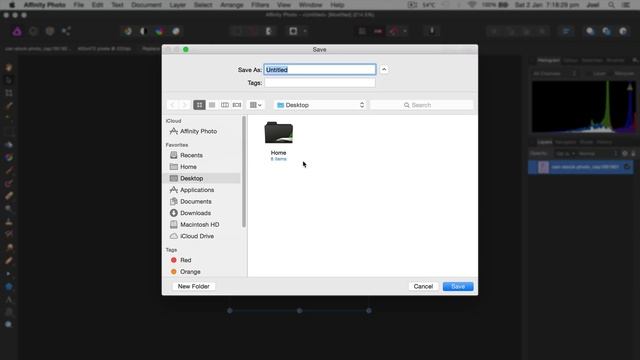Toggle the layer lock icon in the Layers panel
640x360 pixels.
pos(633,153)
